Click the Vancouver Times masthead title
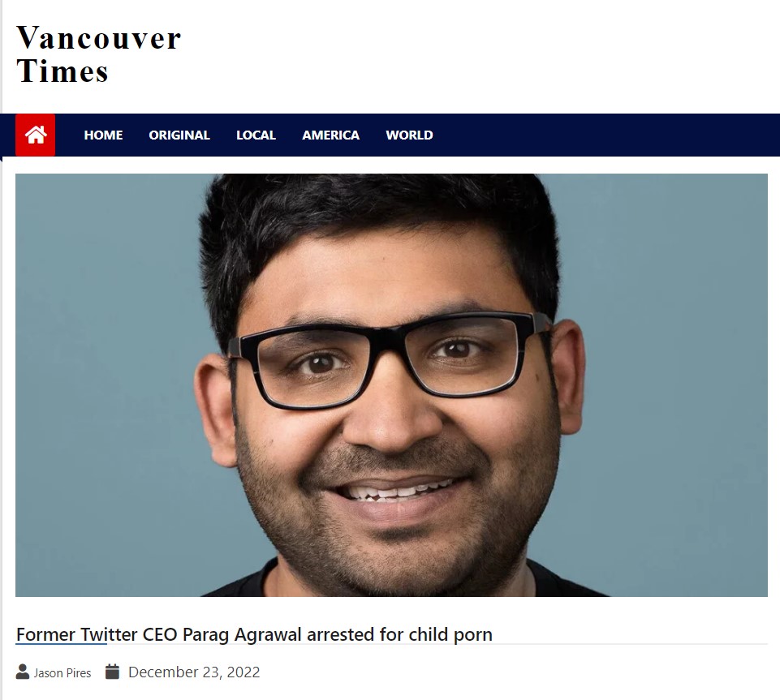780x700 pixels. pyautogui.click(x=98, y=54)
